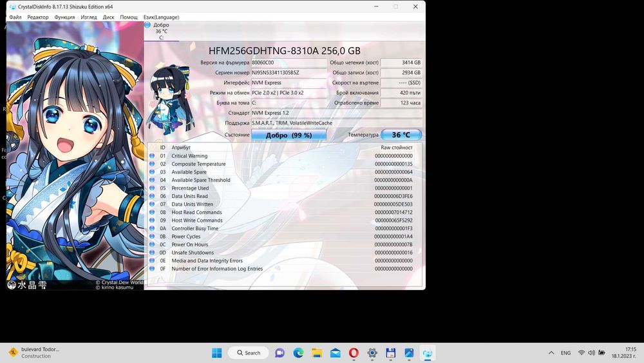Select the Unsafe Shutdowns attribute name

pyautogui.click(x=193, y=252)
